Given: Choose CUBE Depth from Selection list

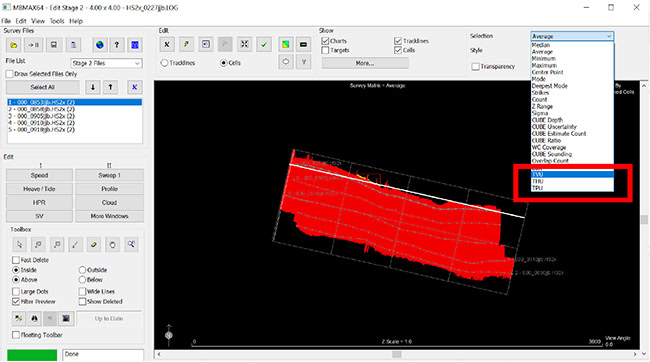Looking at the screenshot, I should point(572,120).
